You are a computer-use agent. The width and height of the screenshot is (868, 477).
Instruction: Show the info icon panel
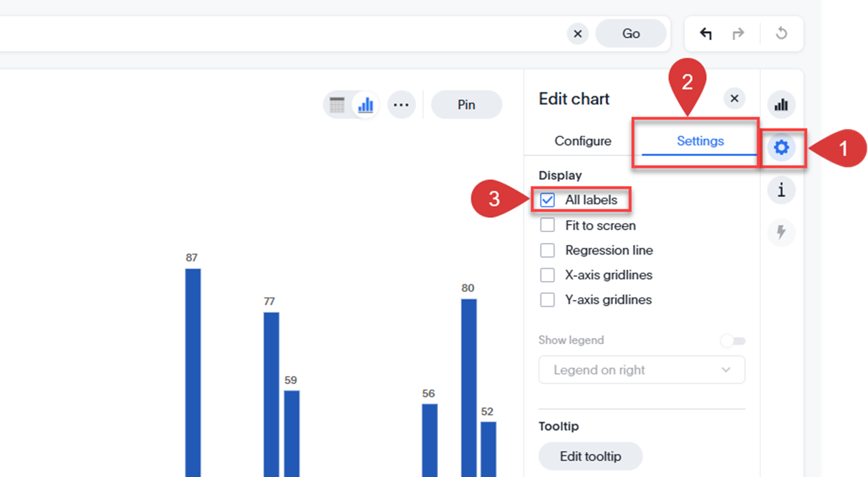781,191
